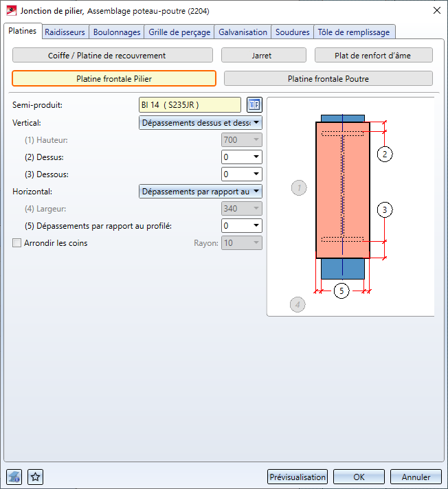The width and height of the screenshot is (448, 489).
Task: Select the Jarret button
Action: click(x=264, y=55)
